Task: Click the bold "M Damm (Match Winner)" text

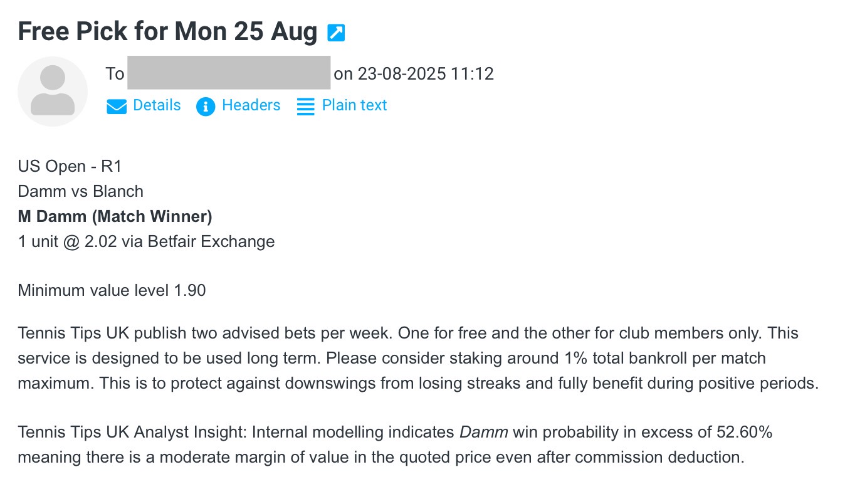Action: [115, 216]
